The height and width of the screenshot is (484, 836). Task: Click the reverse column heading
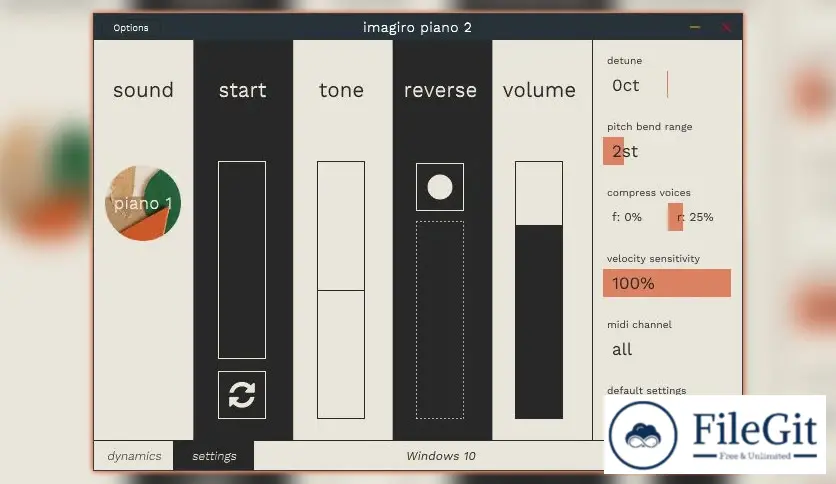[x=440, y=90]
